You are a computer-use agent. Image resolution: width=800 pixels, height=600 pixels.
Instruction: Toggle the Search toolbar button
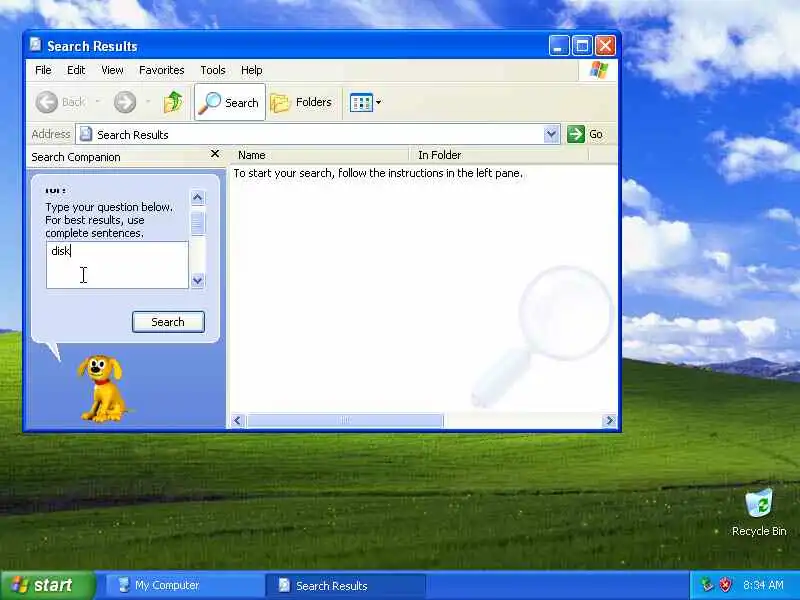point(230,103)
